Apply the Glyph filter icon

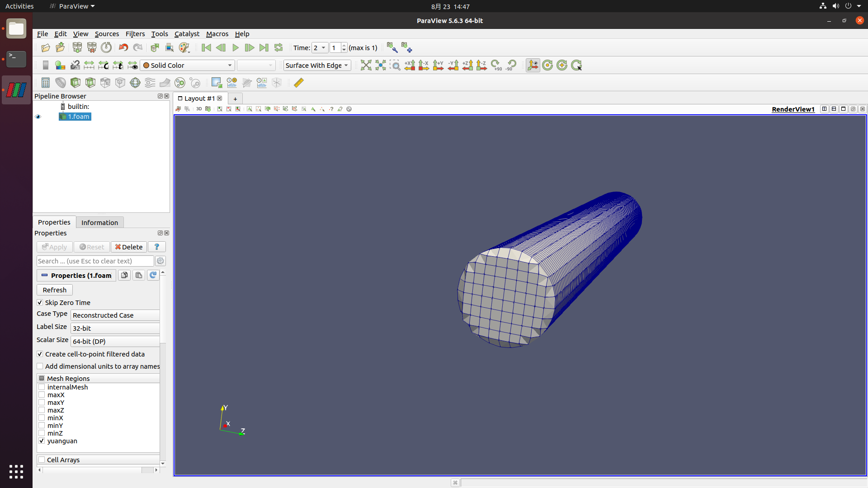[x=135, y=83]
